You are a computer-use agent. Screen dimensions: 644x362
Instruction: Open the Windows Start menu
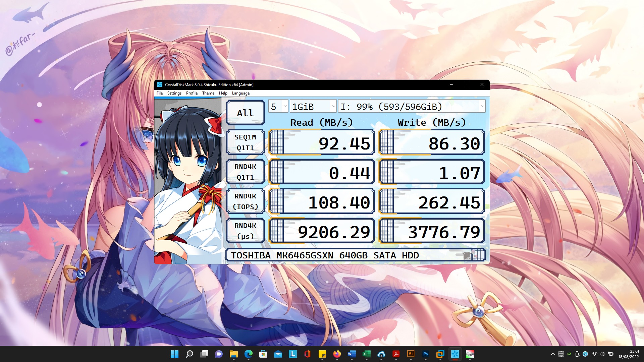point(175,354)
